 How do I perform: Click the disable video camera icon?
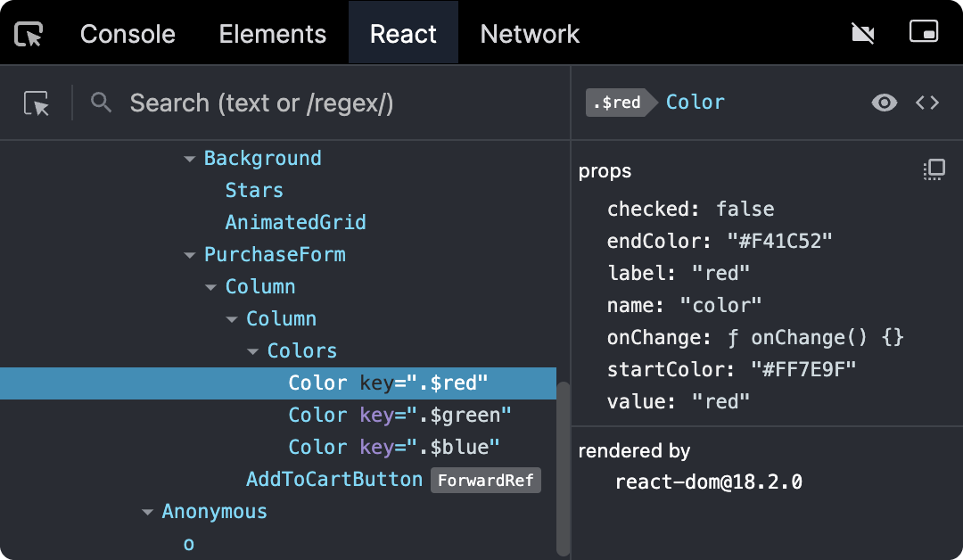862,34
